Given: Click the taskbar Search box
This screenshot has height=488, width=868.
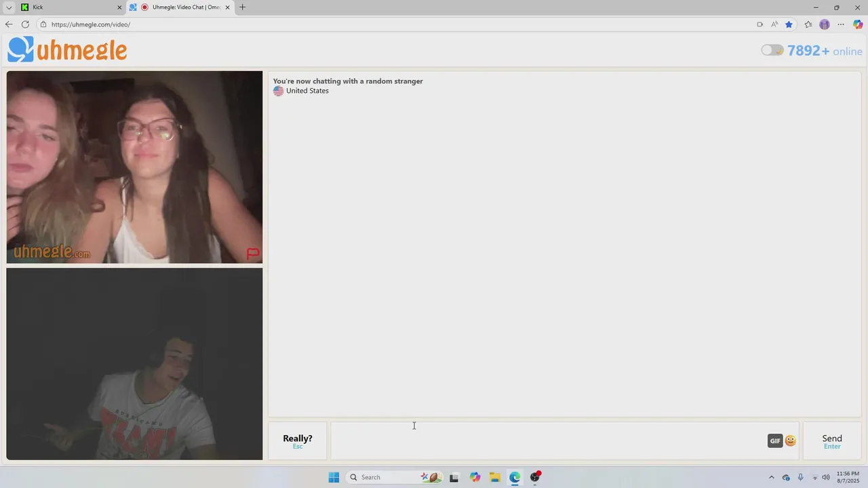Looking at the screenshot, I should coord(394,477).
